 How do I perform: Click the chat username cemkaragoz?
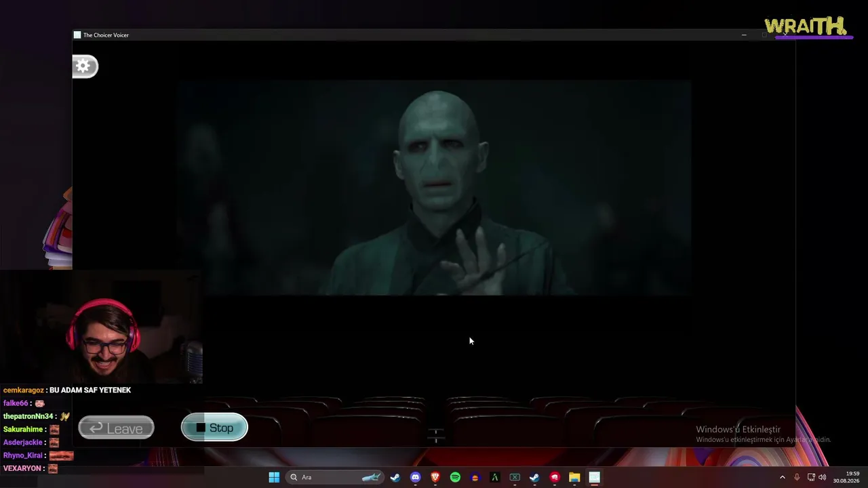(24, 390)
